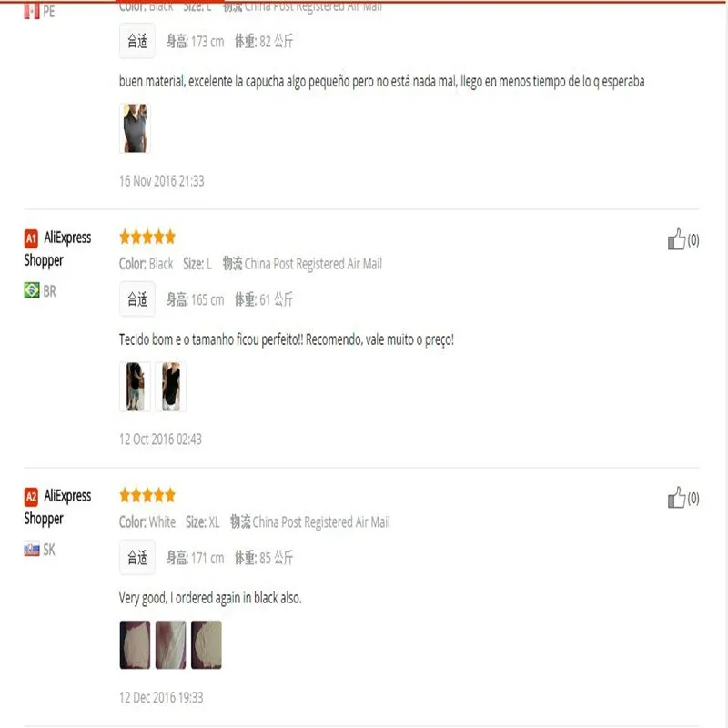728x728 pixels.
Task: Like the Brazilian shopper's review with thumbs-up
Action: click(676, 239)
